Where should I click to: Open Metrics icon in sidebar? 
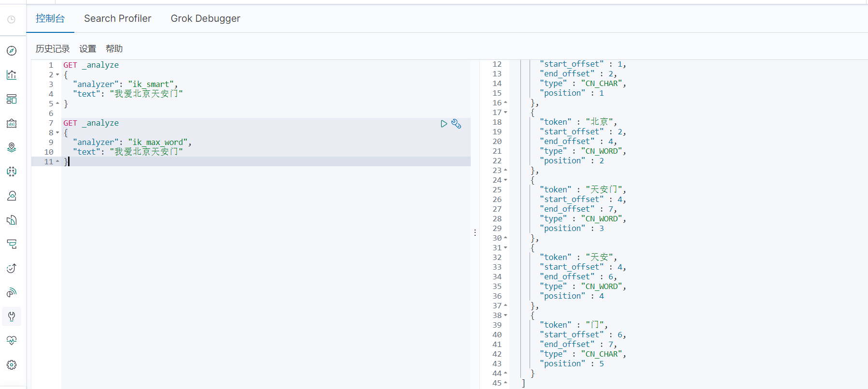pyautogui.click(x=12, y=196)
